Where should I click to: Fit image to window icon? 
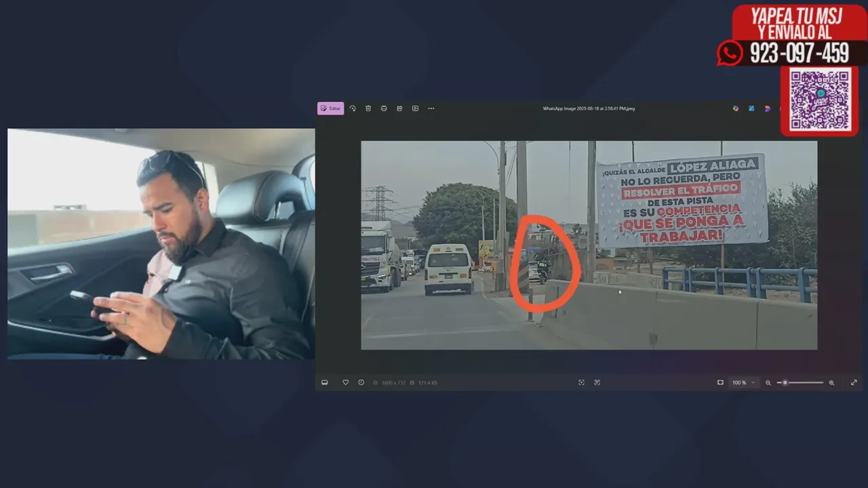click(720, 382)
